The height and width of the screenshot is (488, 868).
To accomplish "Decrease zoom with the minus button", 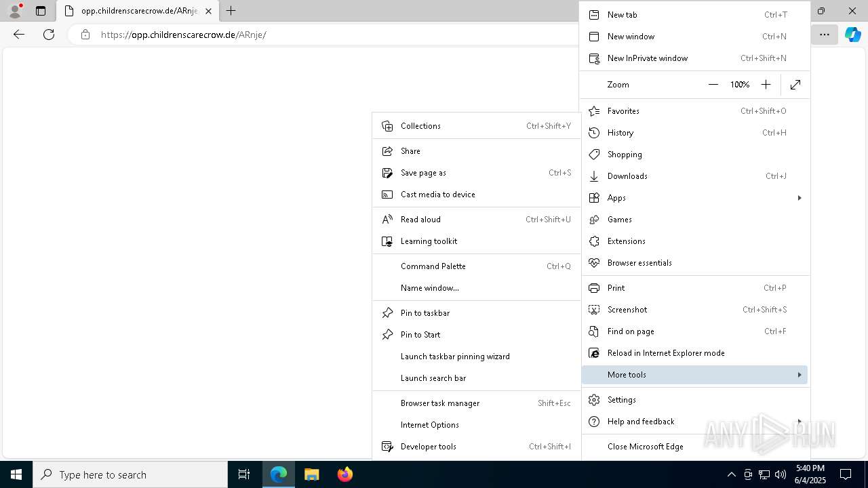I will [x=713, y=85].
